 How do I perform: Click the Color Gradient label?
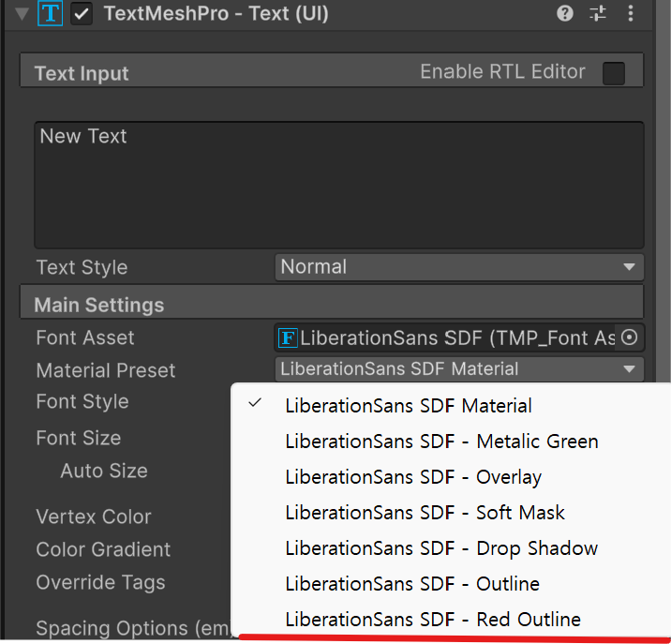click(103, 549)
